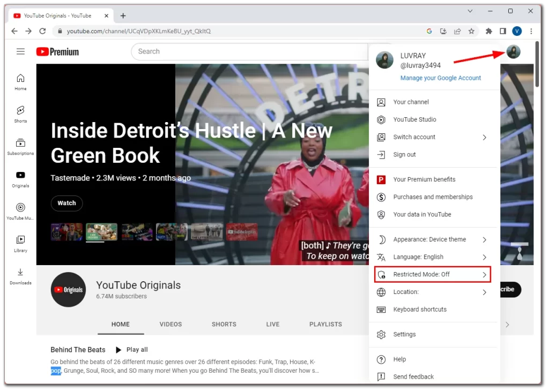
Task: Open the Chrome three-dot menu
Action: 531,31
